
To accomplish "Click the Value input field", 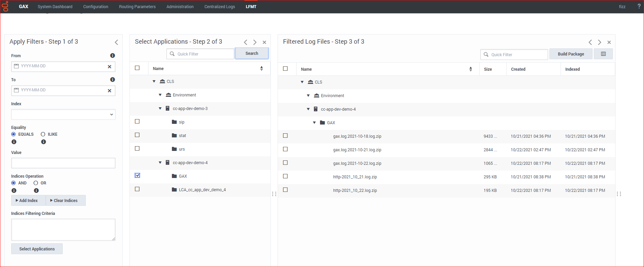I will tap(63, 163).
